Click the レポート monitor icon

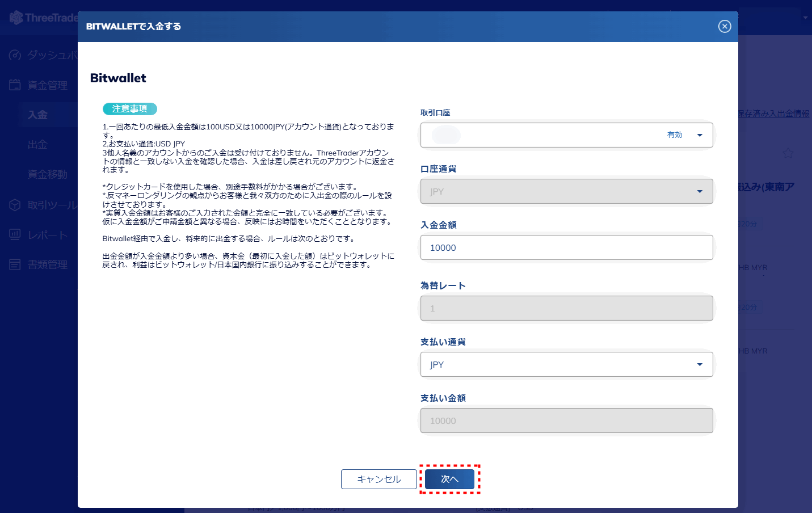[x=15, y=234]
